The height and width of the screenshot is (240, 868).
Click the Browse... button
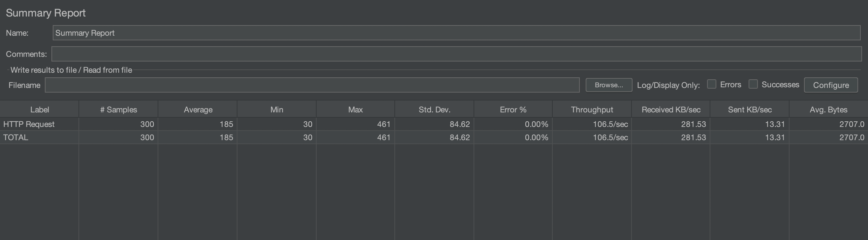coord(608,85)
